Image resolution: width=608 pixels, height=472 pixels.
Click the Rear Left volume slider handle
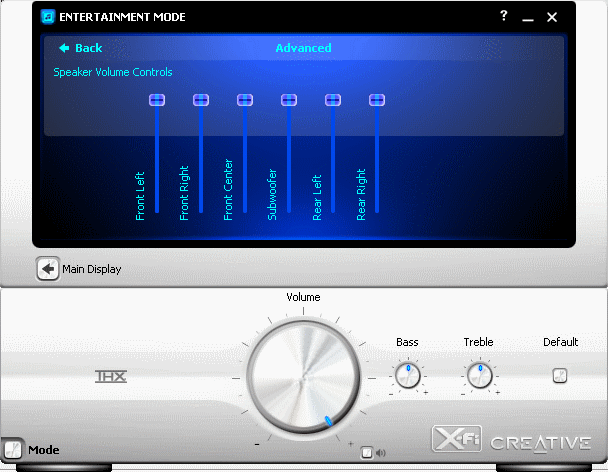tap(333, 100)
